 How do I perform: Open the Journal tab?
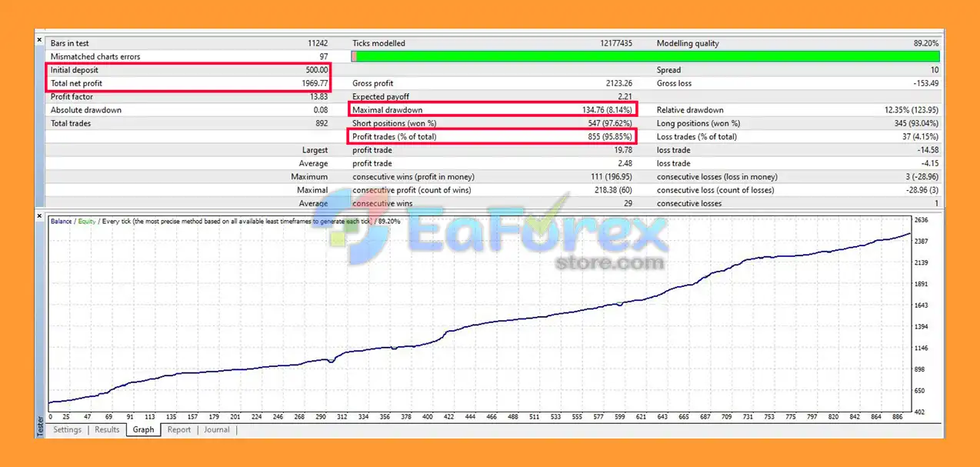point(217,429)
